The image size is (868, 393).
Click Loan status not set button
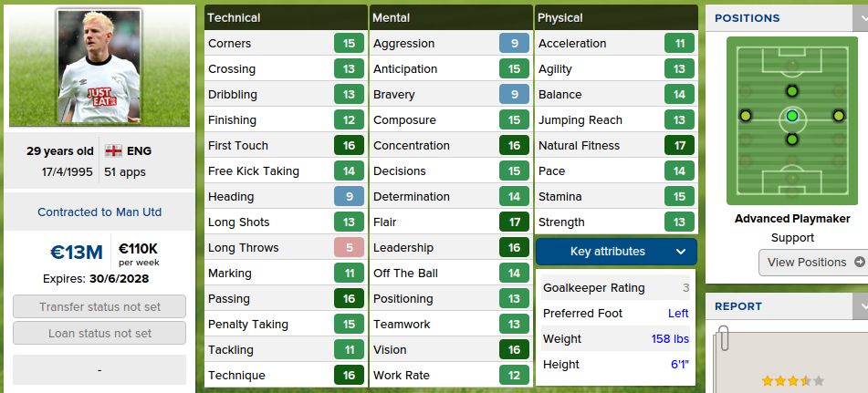99,333
